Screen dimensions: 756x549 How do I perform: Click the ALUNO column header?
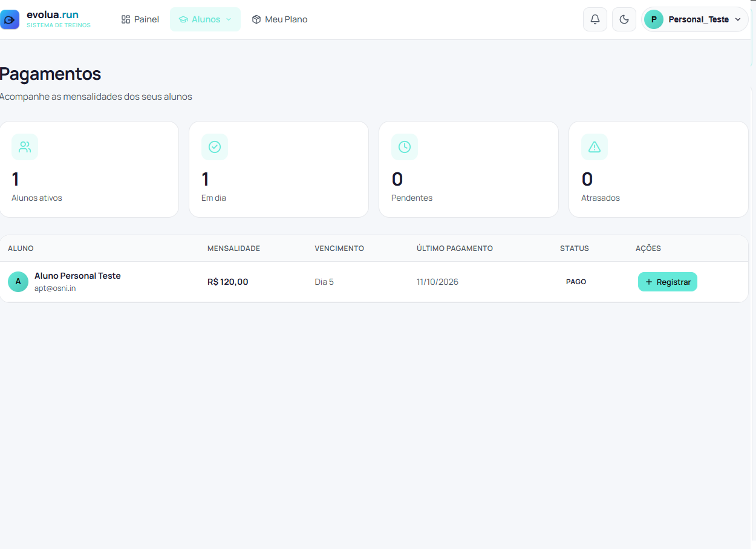pos(21,249)
